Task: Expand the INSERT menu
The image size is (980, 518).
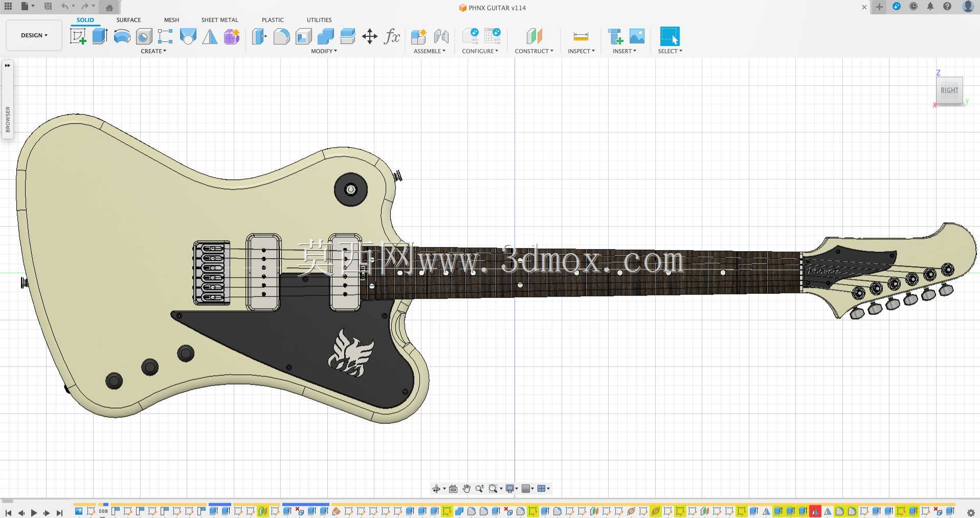Action: [625, 51]
